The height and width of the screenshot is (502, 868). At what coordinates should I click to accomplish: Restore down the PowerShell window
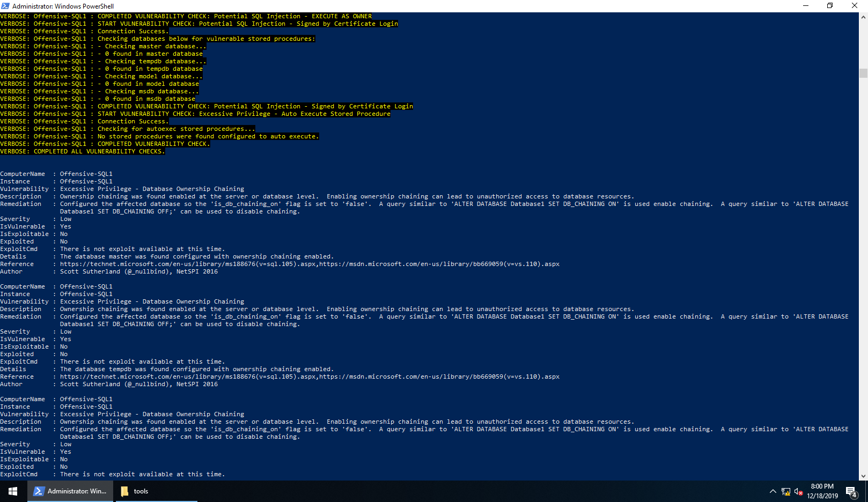pos(830,6)
